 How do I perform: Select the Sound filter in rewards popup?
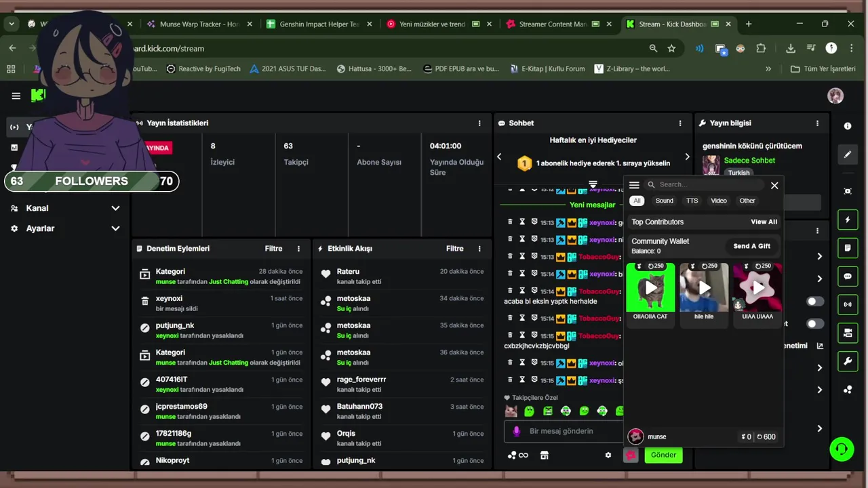pyautogui.click(x=664, y=201)
